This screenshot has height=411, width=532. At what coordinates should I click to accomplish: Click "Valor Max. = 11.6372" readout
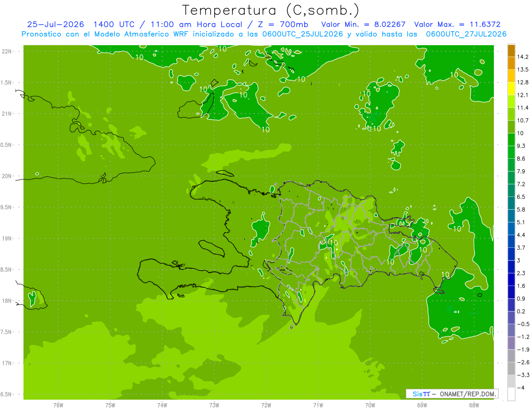(x=458, y=24)
